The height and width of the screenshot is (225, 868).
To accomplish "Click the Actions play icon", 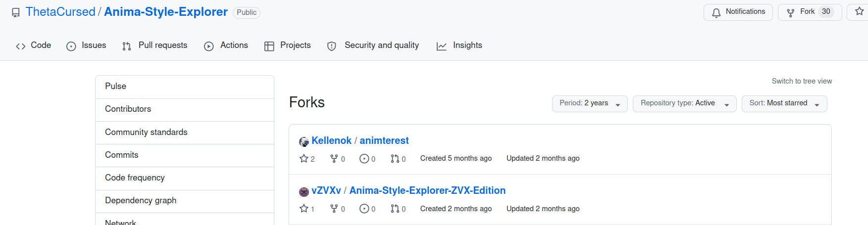I will click(x=209, y=46).
